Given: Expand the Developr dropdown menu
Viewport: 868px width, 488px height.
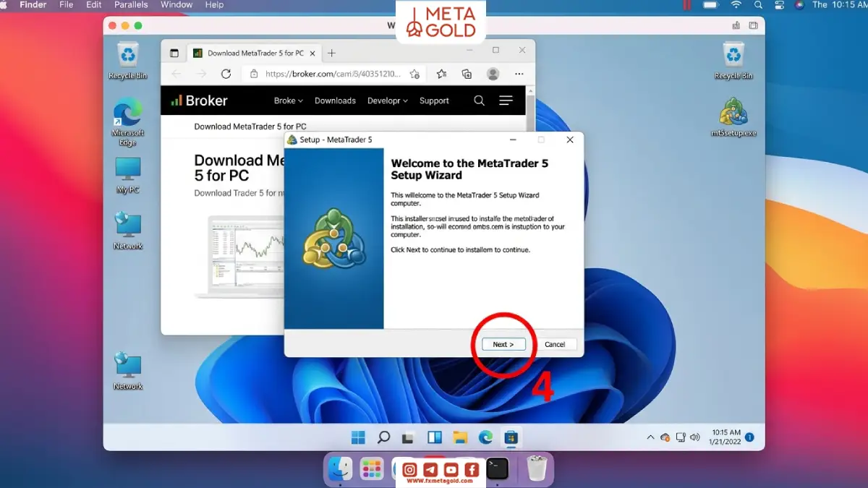Looking at the screenshot, I should (x=388, y=100).
